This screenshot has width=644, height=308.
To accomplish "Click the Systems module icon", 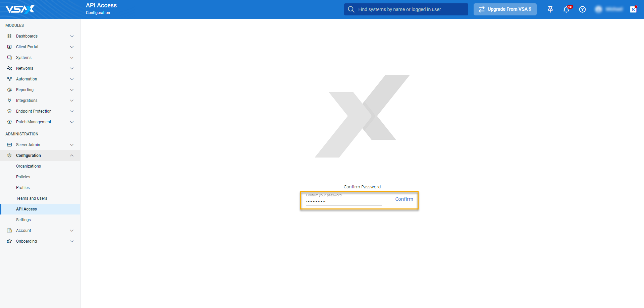I will point(9,58).
